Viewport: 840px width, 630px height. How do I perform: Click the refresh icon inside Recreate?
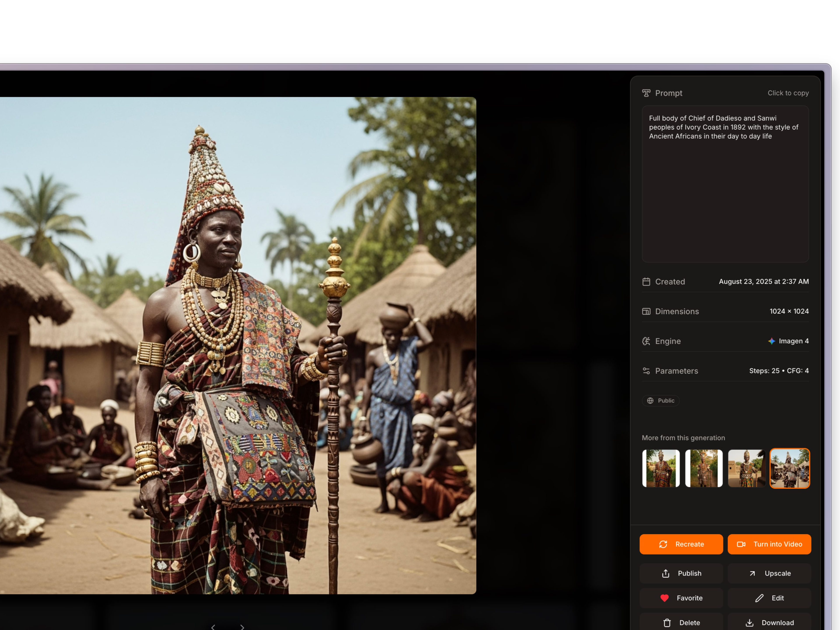tap(663, 544)
